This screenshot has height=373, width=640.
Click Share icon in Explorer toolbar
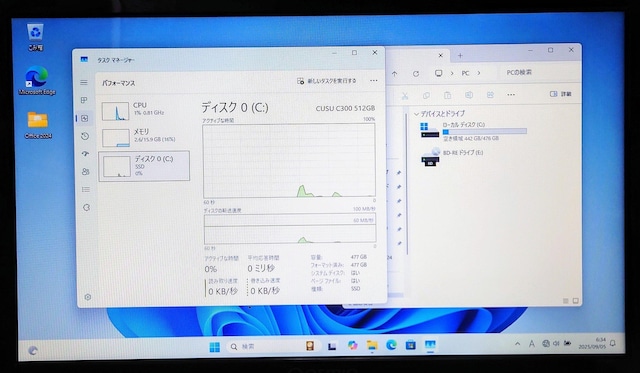490,95
